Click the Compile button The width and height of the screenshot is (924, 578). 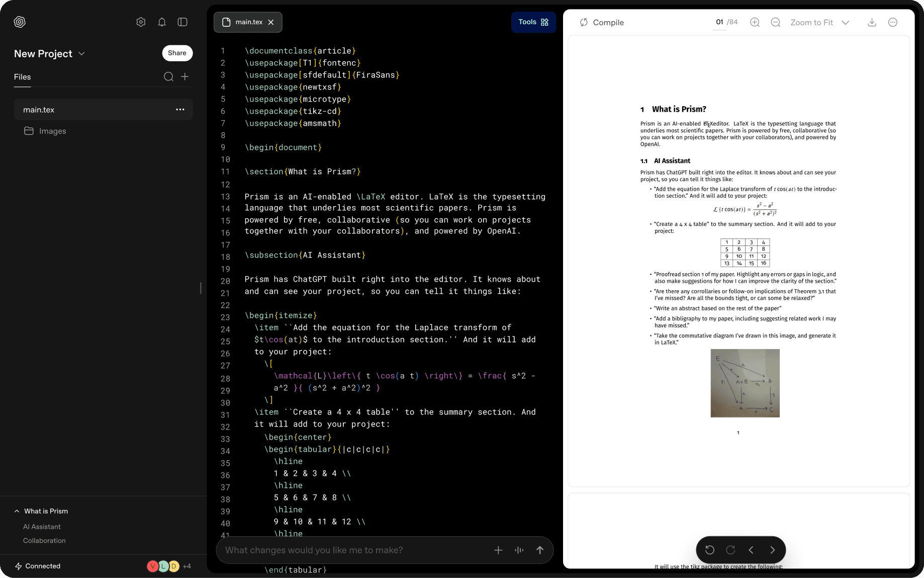click(601, 23)
